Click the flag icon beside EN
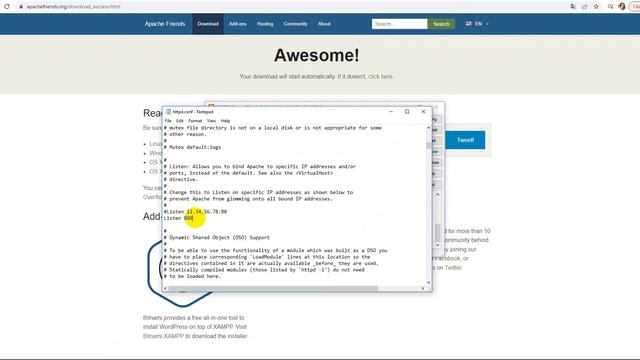 click(x=469, y=24)
